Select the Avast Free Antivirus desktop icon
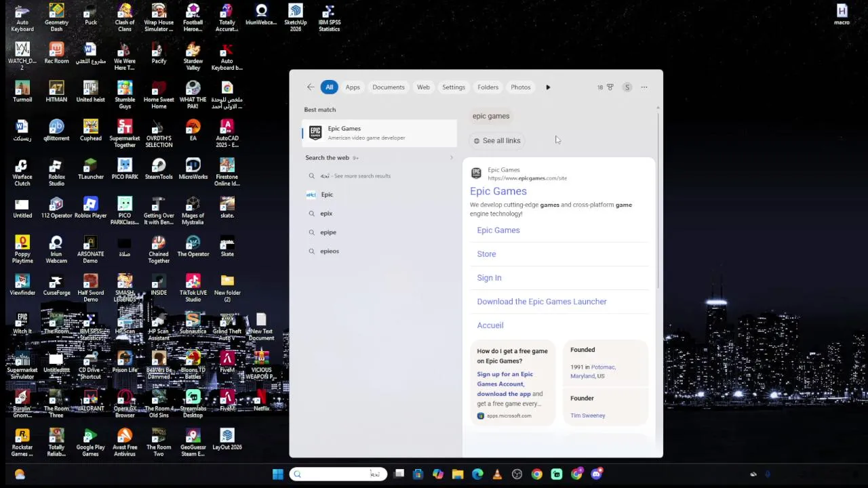The image size is (868, 488). (125, 443)
